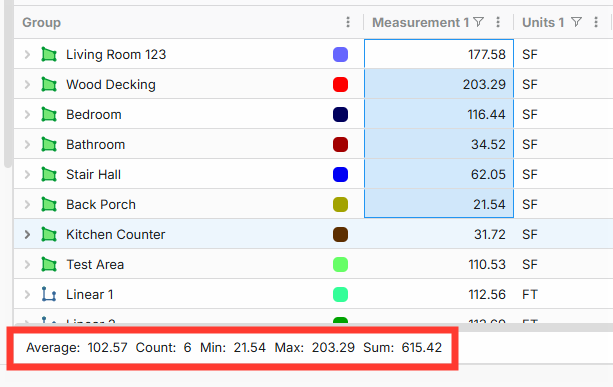Select the 116.44 measurement cell

pyautogui.click(x=439, y=114)
